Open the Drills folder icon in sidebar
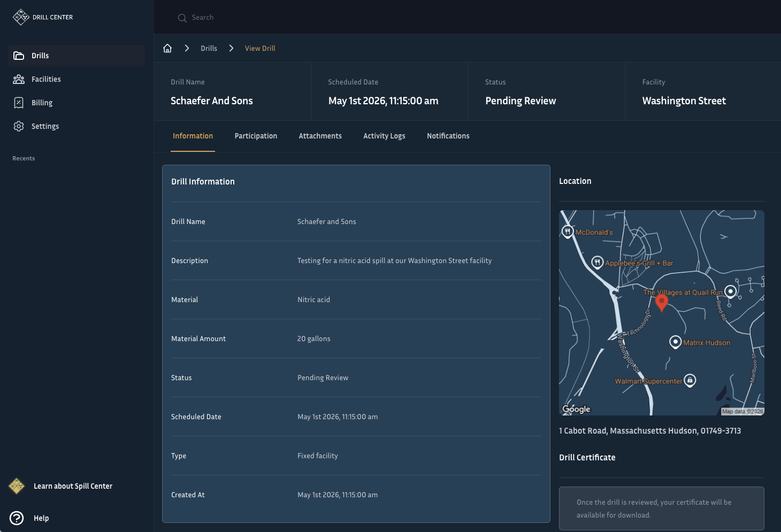This screenshot has width=781, height=532. point(19,56)
